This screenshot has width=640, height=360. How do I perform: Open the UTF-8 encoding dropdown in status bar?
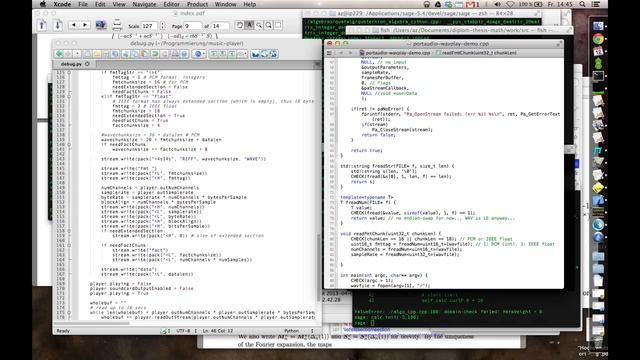tap(187, 331)
